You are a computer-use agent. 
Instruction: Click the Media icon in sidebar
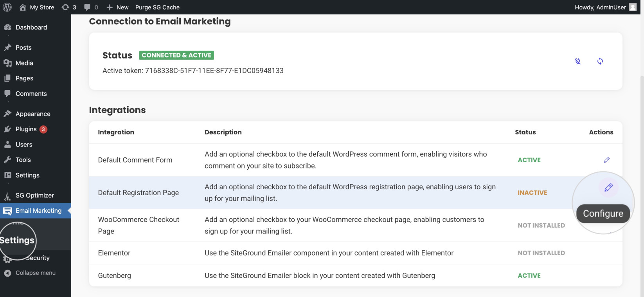coord(7,63)
